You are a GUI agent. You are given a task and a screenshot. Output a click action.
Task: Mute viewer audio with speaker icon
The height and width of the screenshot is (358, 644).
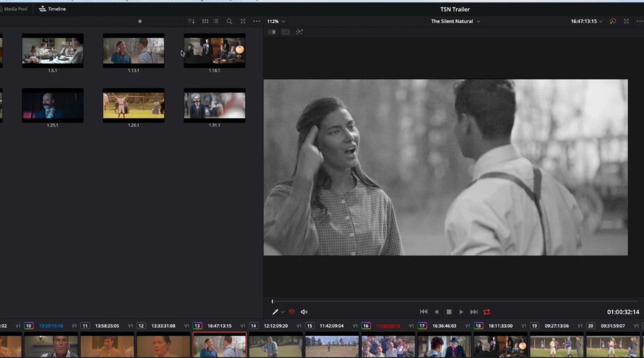click(x=304, y=312)
